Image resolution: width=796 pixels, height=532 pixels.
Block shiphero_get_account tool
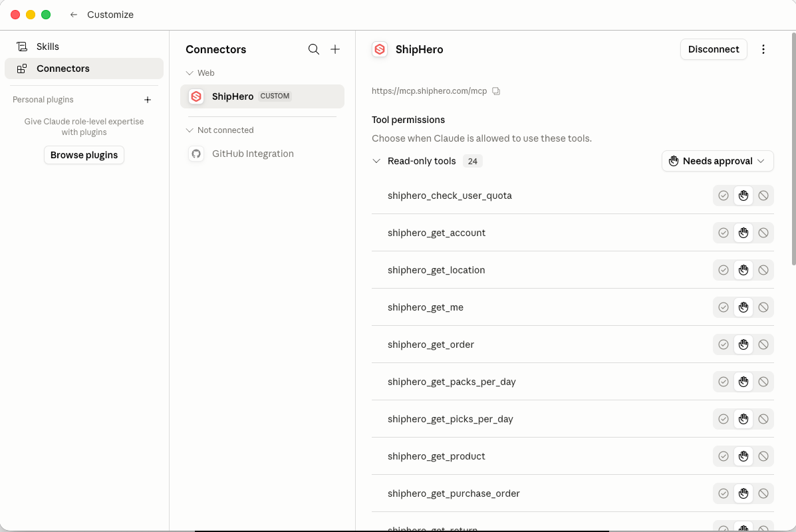[763, 233]
